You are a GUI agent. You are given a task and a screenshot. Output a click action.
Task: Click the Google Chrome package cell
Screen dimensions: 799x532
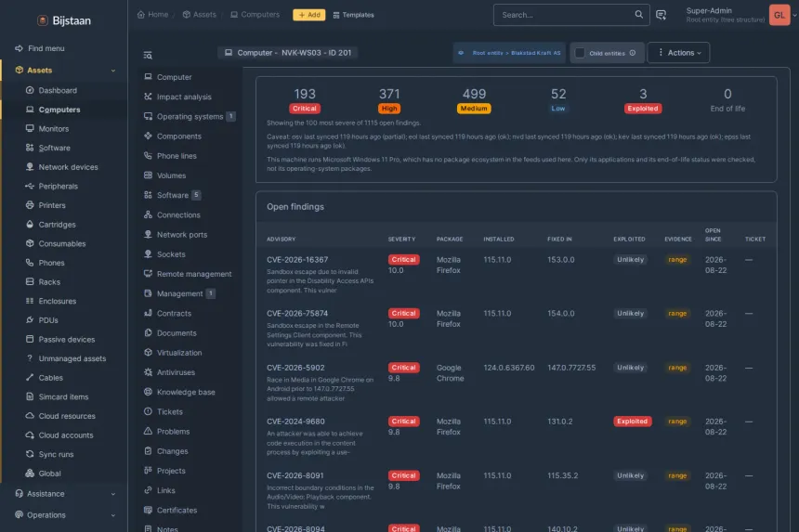[x=450, y=372]
